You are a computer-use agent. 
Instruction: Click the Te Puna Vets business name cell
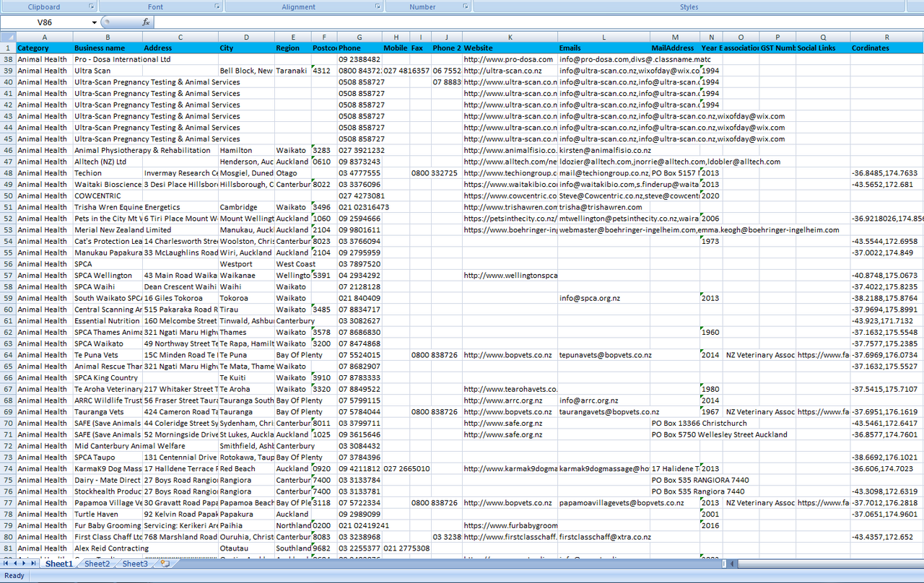[108, 355]
